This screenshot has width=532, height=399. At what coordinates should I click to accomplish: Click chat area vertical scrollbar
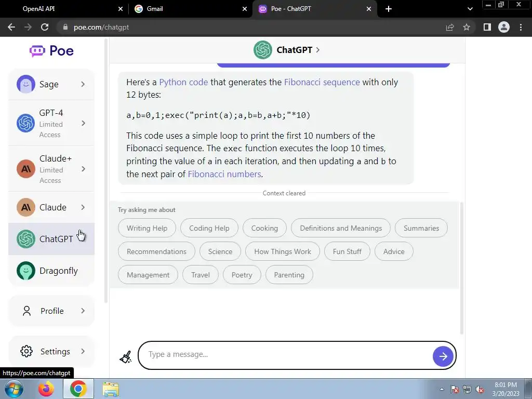coord(461,268)
